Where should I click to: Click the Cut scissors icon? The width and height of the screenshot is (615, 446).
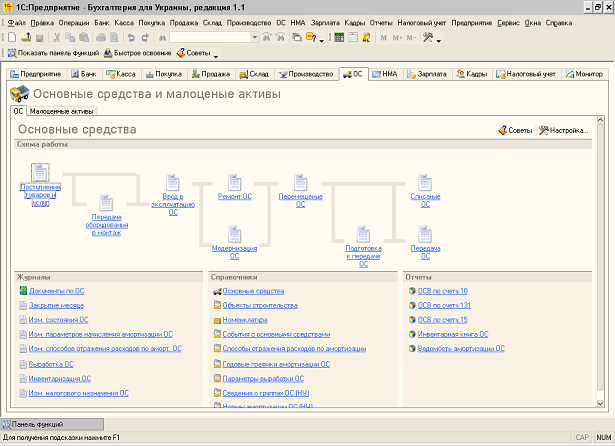56,37
